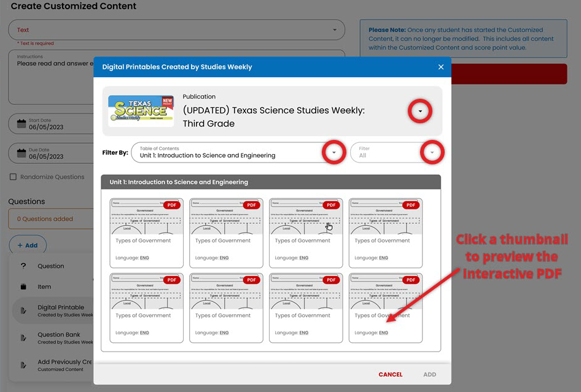Viewport: 581px width, 392px height.
Task: Click the Item icon in add menu
Action: [23, 286]
